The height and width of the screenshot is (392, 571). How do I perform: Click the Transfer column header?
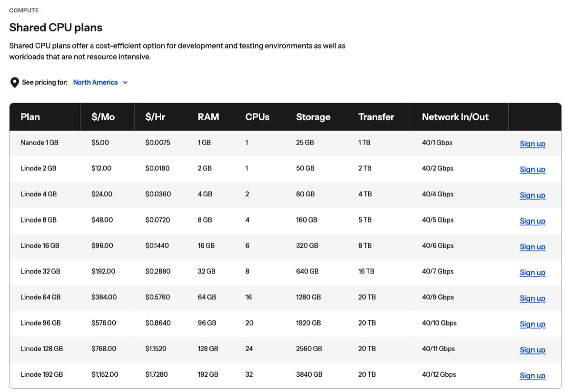376,117
